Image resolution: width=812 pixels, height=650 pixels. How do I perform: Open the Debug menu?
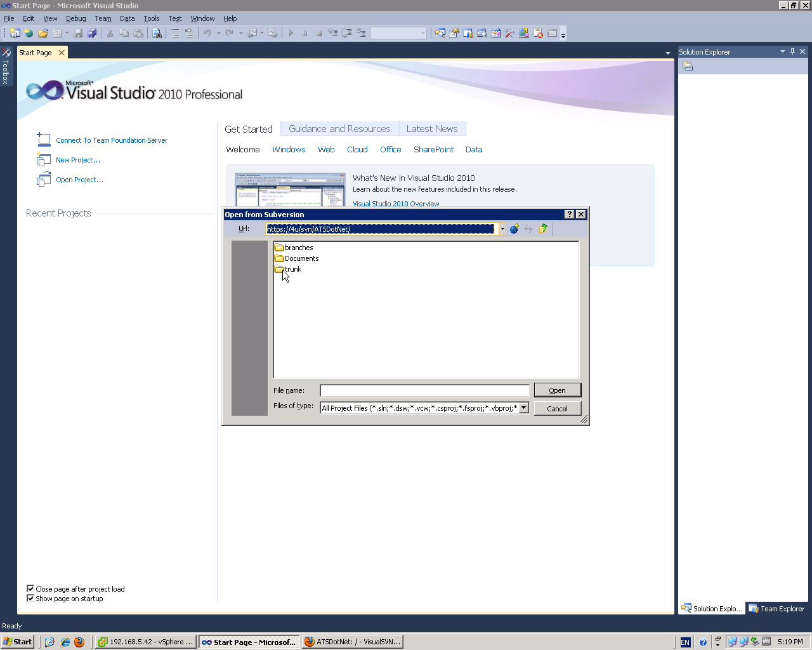pos(76,18)
